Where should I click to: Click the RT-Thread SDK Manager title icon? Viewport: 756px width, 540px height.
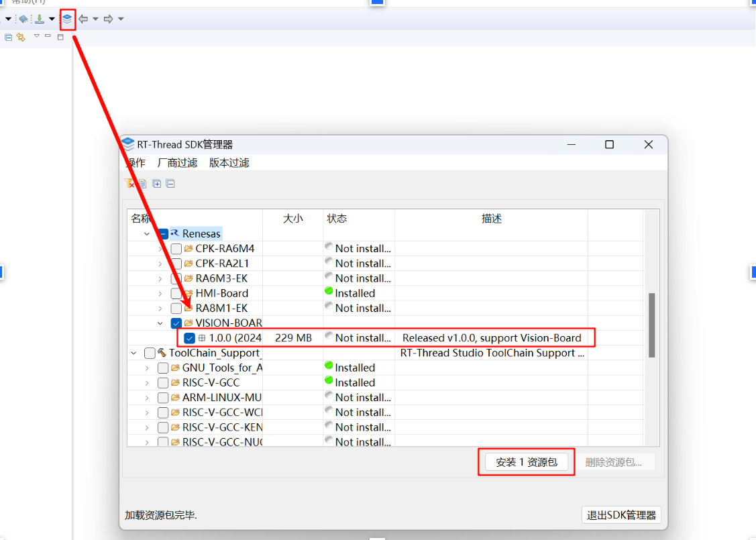pyautogui.click(x=128, y=144)
